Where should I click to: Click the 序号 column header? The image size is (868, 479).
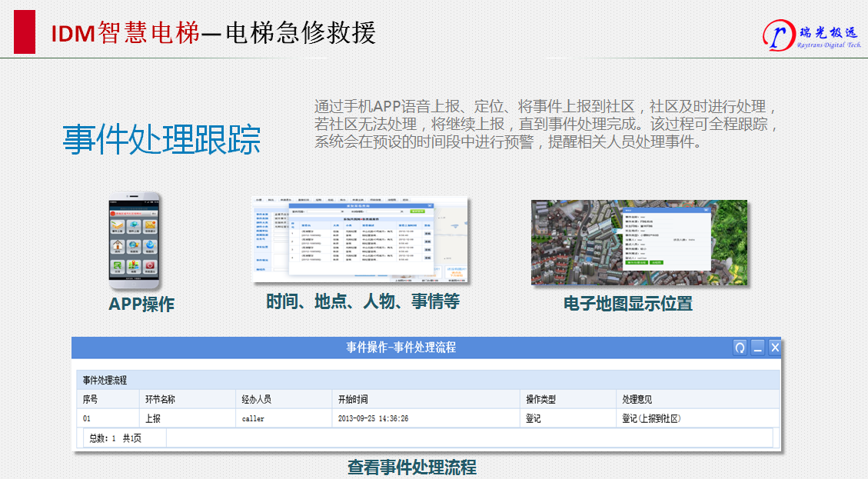[x=91, y=399]
